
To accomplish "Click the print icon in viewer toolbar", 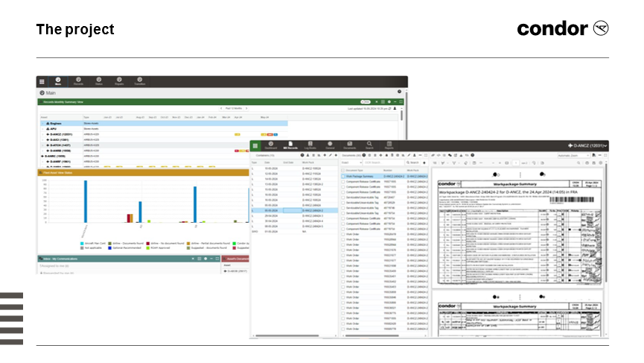I will pos(587,162).
